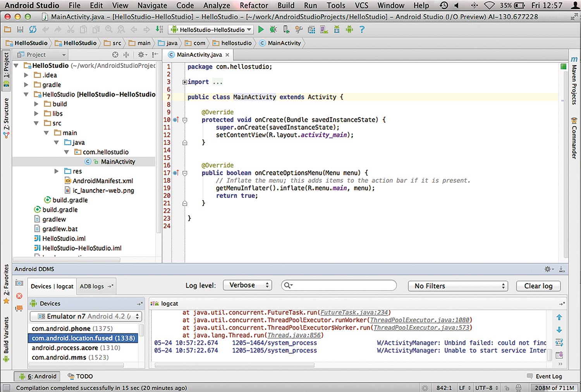Viewport: 581px width, 392px height.
Task: Toggle read-only lock icon in status bar
Action: coord(507,388)
